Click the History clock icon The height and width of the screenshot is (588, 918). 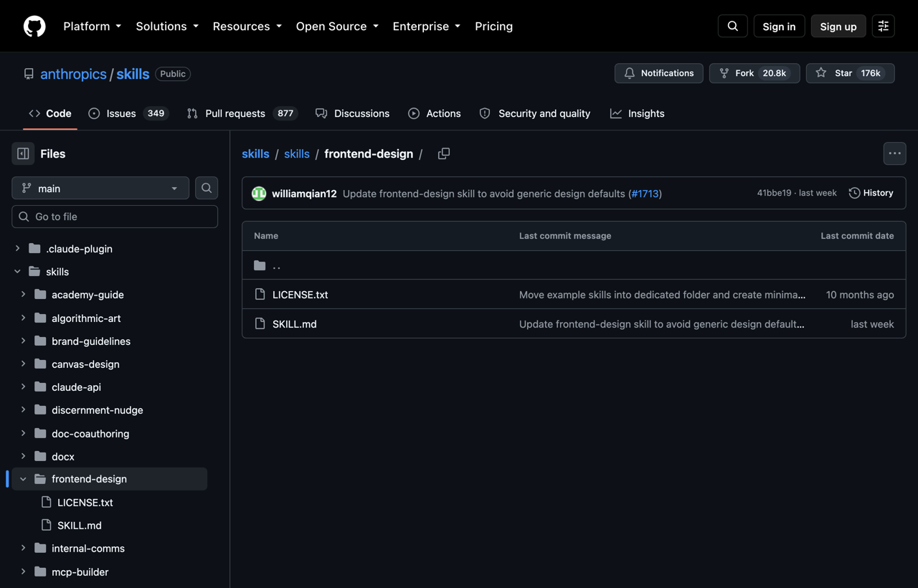coord(854,193)
